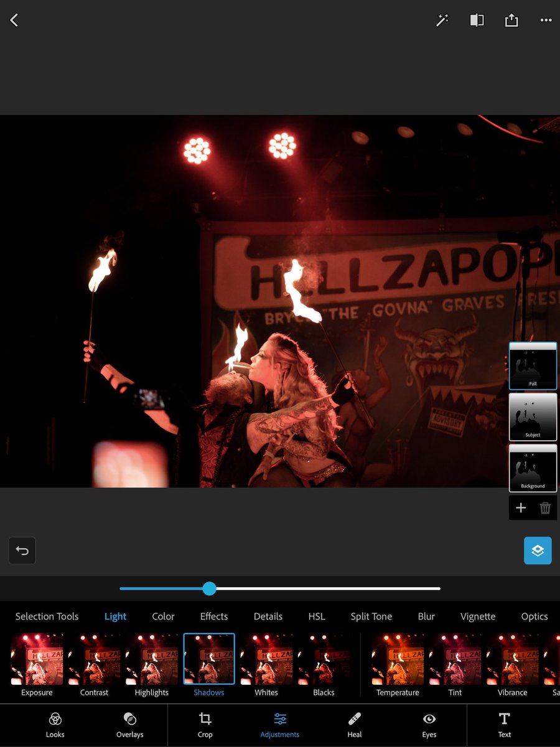The height and width of the screenshot is (747, 560).
Task: Choose the Temperature adjustment thumbnail
Action: 398,665
